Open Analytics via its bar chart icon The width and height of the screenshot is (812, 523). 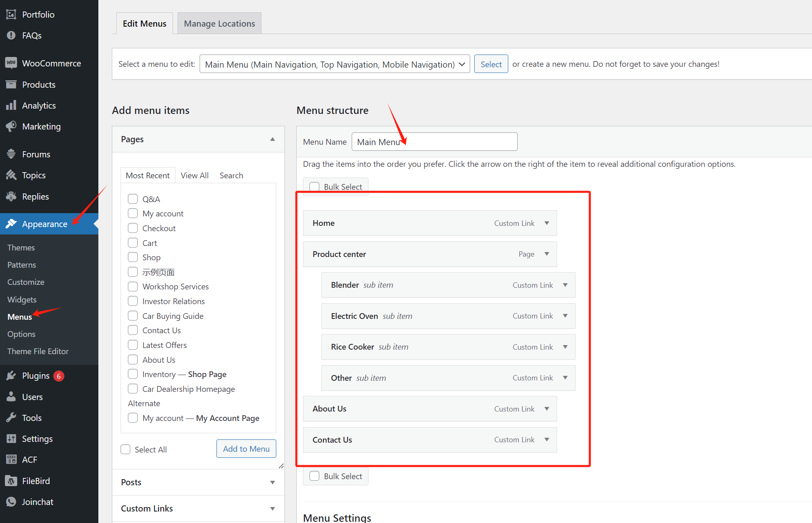pos(11,105)
